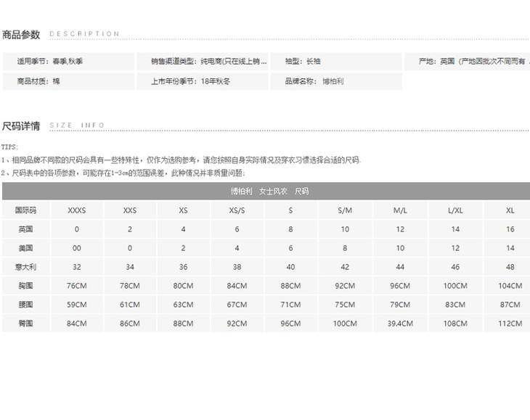The height and width of the screenshot is (420, 530).
Task: Select the 销售渠道类型 纯电商 attribute cell
Action: coord(202,62)
